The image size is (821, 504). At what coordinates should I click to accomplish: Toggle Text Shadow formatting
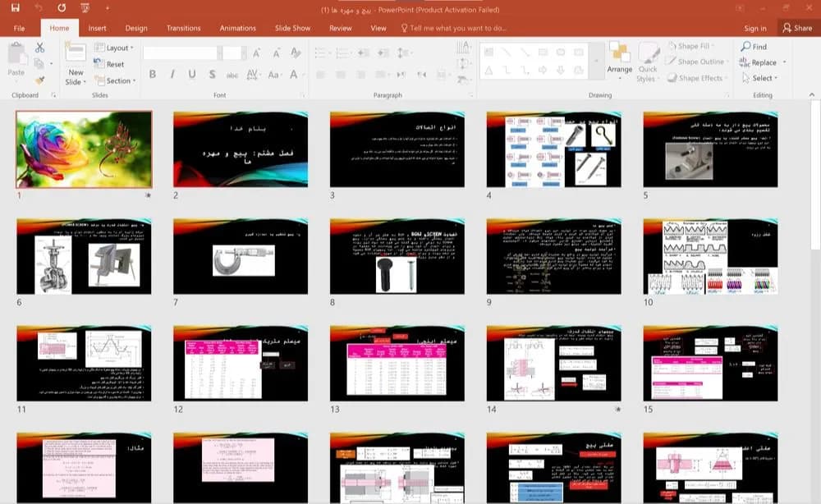(x=212, y=75)
